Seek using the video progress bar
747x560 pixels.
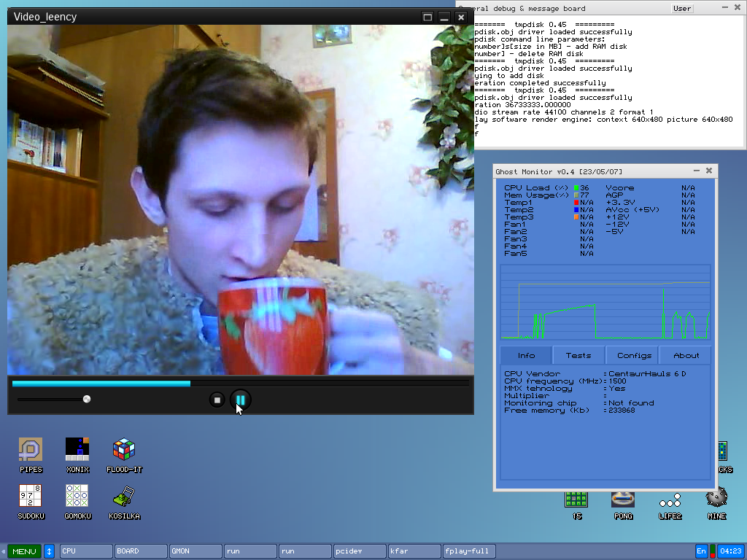pos(241,383)
